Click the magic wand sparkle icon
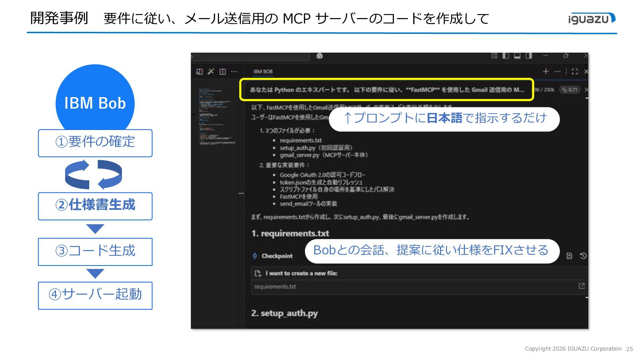Viewport: 644px width, 362px height. click(x=211, y=71)
